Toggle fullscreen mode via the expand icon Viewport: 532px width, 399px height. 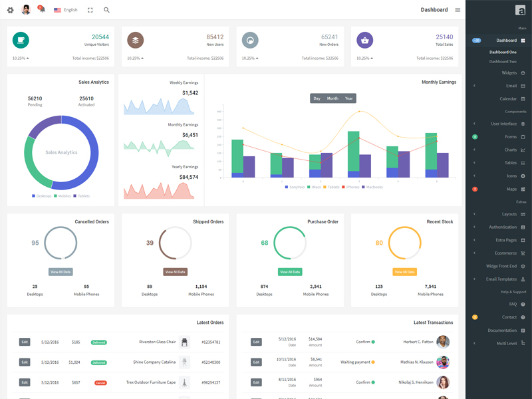click(x=90, y=10)
